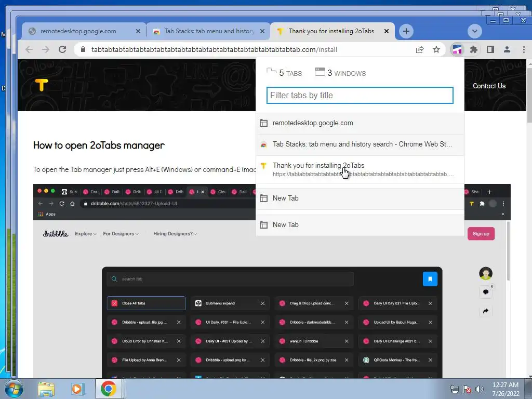Image resolution: width=532 pixels, height=399 pixels.
Task: Bookmark this page with the star icon
Action: (x=436, y=49)
